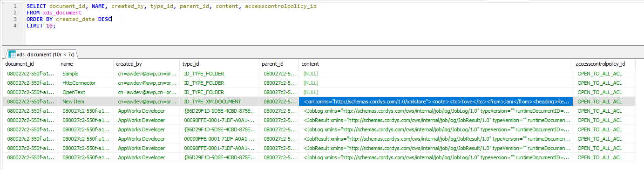Select the 'New Item' name cell
644x170 pixels.
click(86, 102)
